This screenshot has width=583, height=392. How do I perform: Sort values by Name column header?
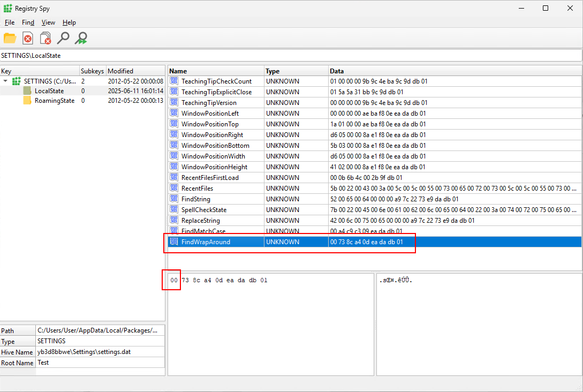pyautogui.click(x=216, y=71)
